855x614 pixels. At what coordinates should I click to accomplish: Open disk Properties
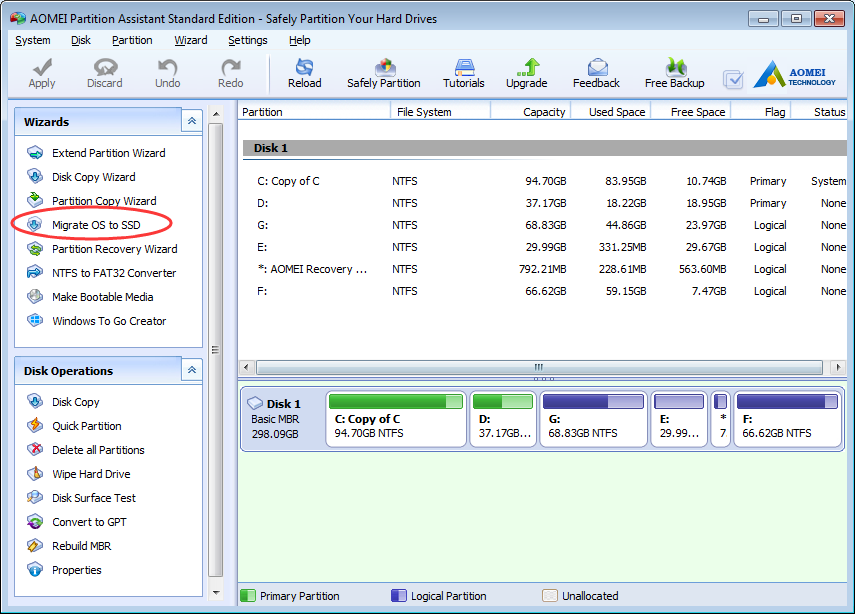(64, 570)
